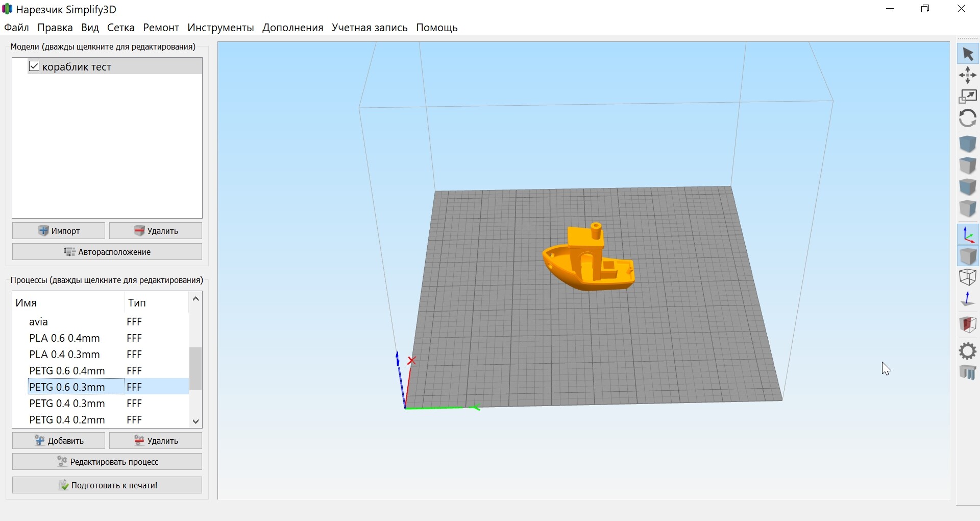Open the cross section view icon
The image size is (980, 521).
click(968, 324)
